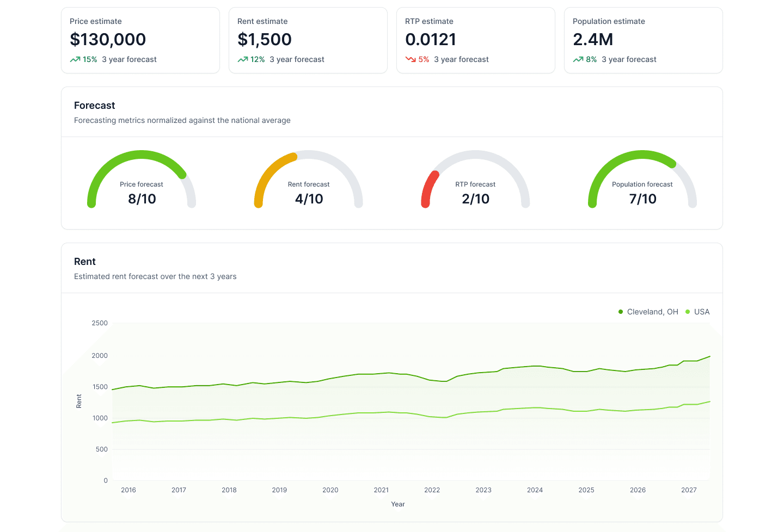Click the 2/10 RTP forecast score

(x=475, y=199)
